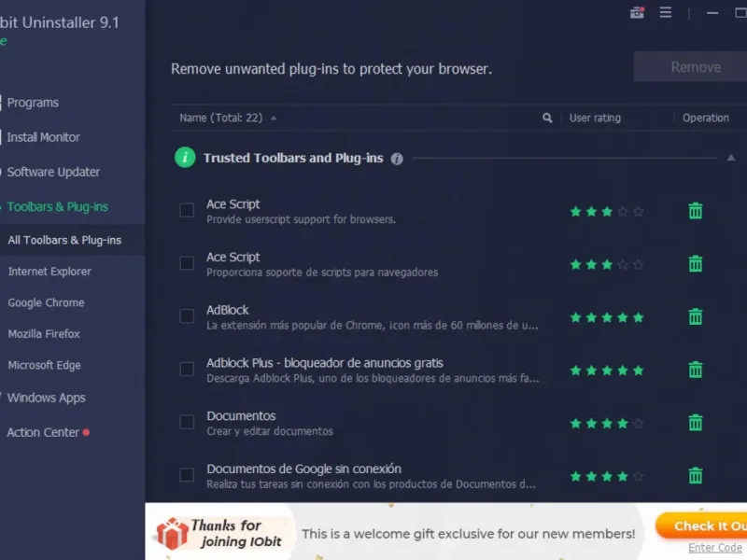Tick checkbox for Ace Script userscript support
This screenshot has width=747, height=560.
[x=187, y=210]
